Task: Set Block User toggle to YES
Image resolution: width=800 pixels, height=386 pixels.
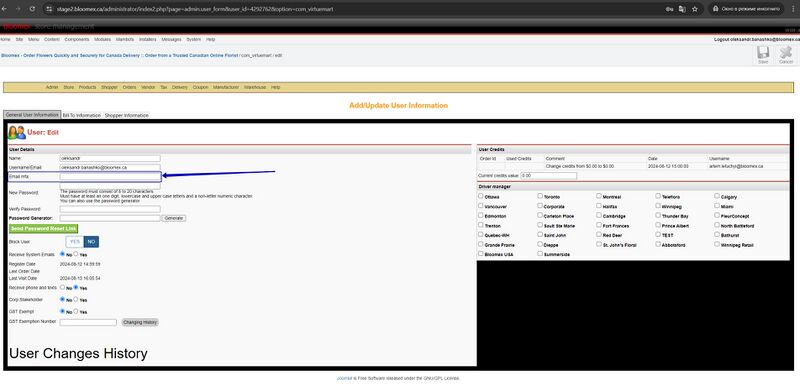Action: (x=74, y=242)
